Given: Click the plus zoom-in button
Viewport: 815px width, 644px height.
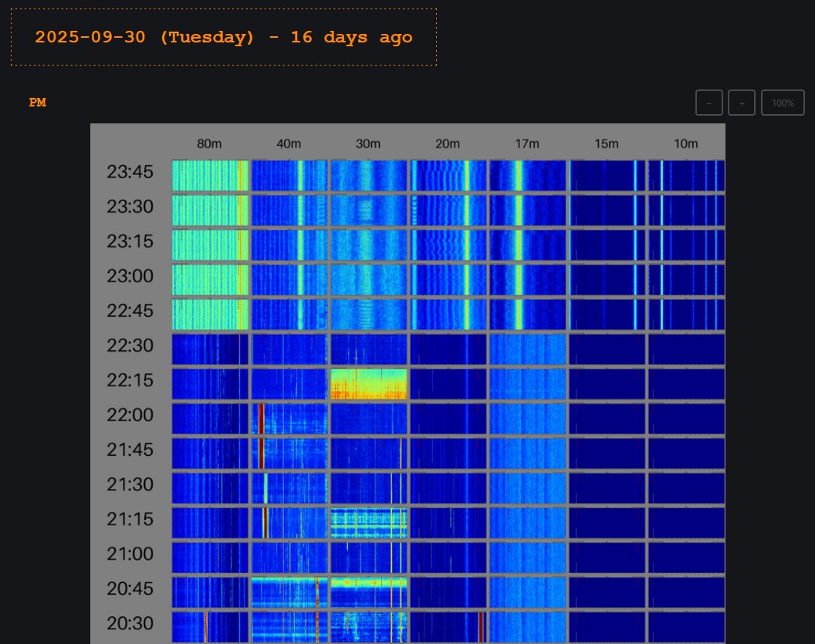Looking at the screenshot, I should click(742, 103).
